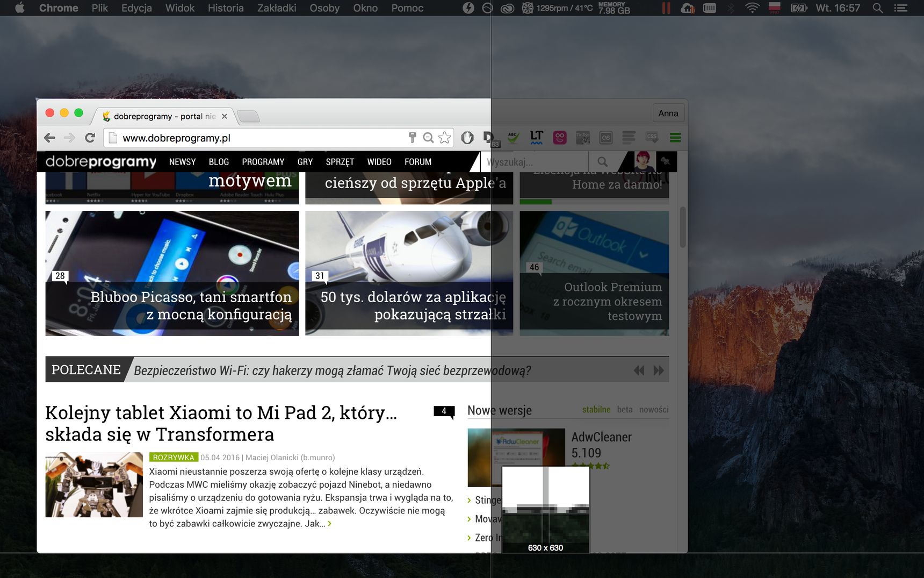Open the Transformer robot article thumbnail
The width and height of the screenshot is (924, 578).
94,485
